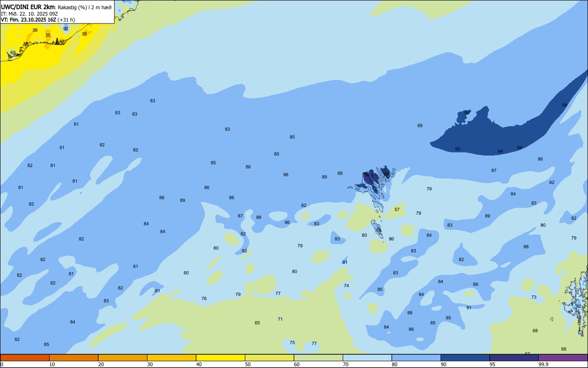Click the 80–90 medium blue legend segment
The image size is (588, 368).
click(x=416, y=357)
